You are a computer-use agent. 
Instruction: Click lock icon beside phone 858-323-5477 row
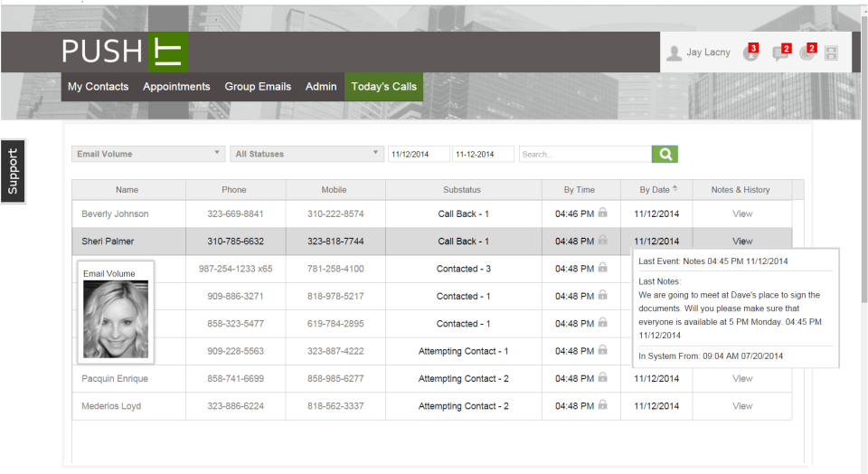point(603,322)
